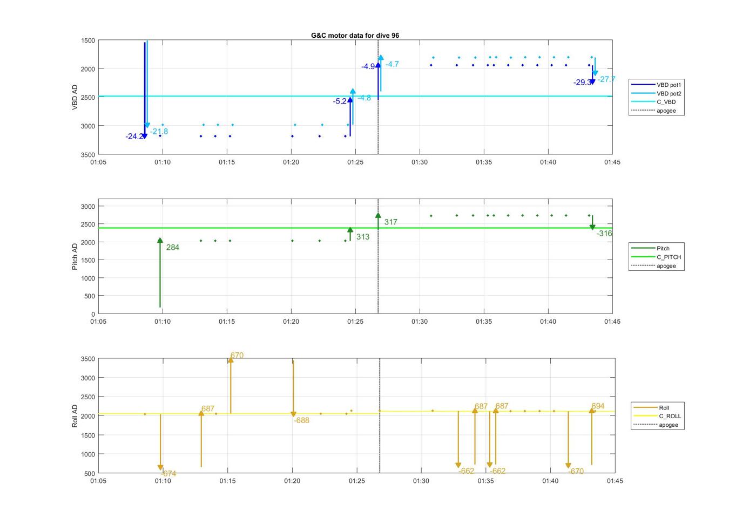
Task: Click the dark green Pitch legend line sample
Action: click(643, 248)
